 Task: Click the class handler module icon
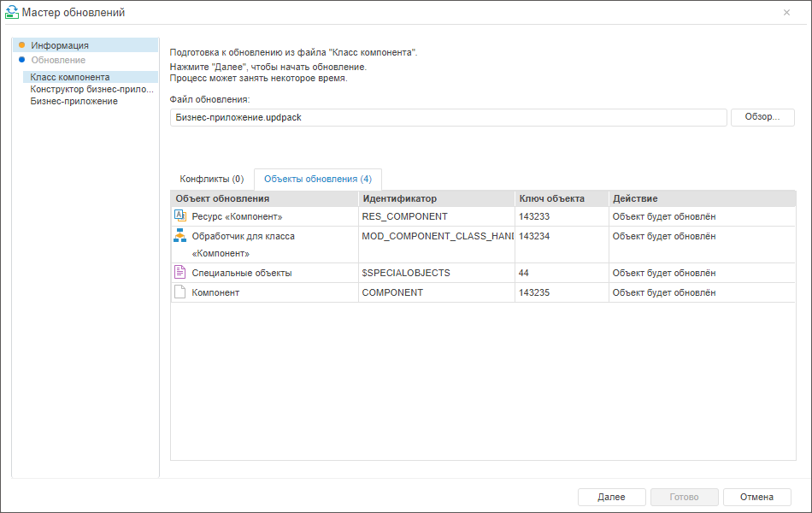(x=179, y=236)
